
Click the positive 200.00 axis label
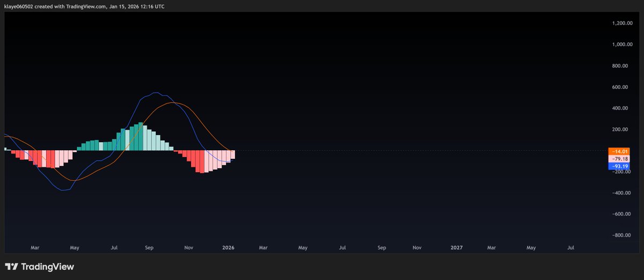(620, 129)
